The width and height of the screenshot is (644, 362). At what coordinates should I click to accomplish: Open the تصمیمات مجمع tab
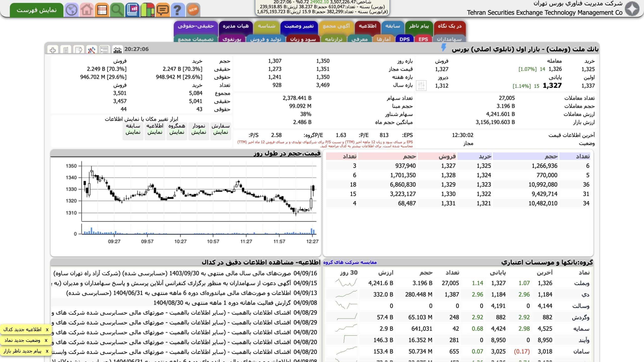tap(195, 39)
